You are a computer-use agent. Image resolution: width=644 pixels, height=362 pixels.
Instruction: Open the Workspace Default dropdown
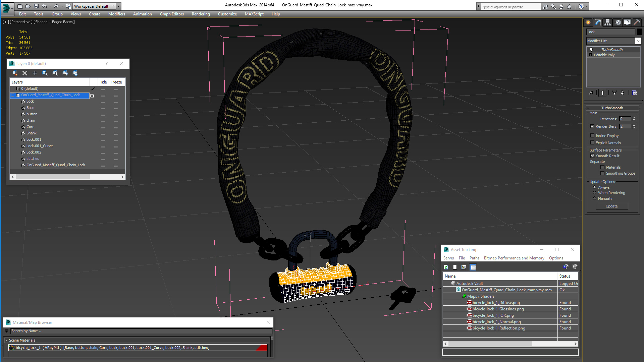pyautogui.click(x=113, y=6)
